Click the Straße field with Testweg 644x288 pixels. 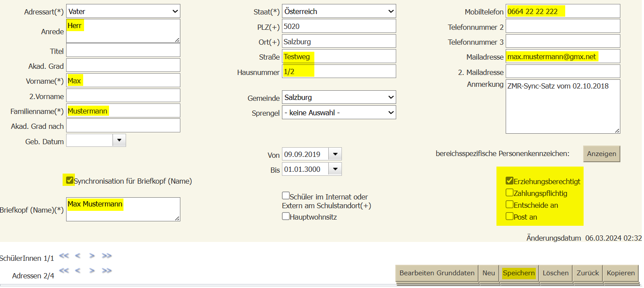coord(339,57)
